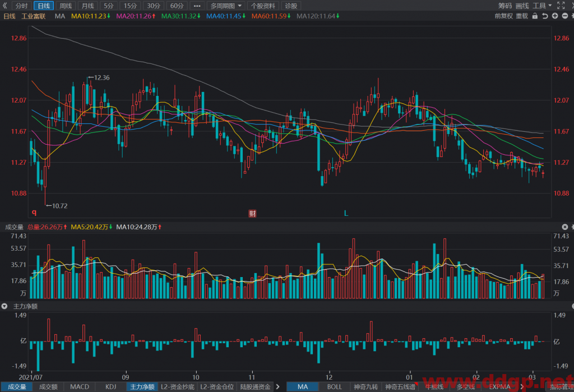Viewport: 574px width, 392px height.
Task: Select the 成交量 indicator tab
Action: click(17, 387)
